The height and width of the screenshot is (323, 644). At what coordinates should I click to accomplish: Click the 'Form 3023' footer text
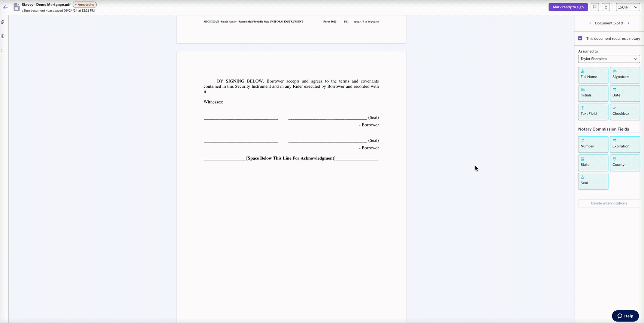(x=330, y=22)
